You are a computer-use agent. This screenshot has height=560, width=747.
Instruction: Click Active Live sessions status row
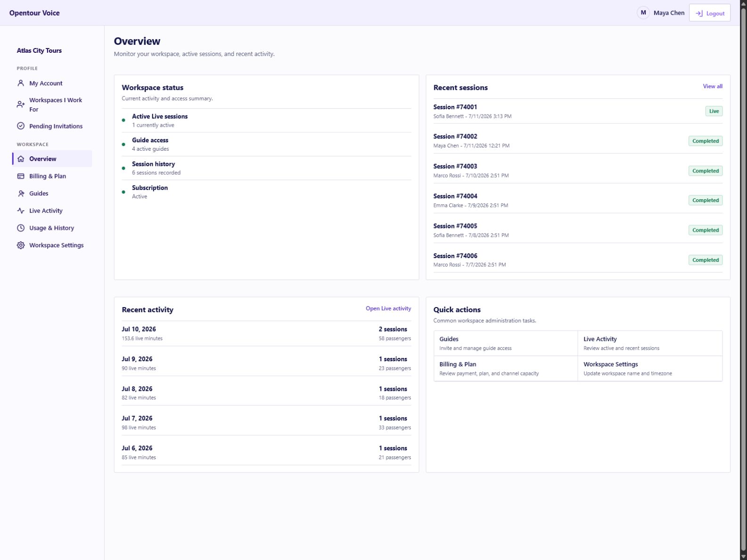coord(266,121)
